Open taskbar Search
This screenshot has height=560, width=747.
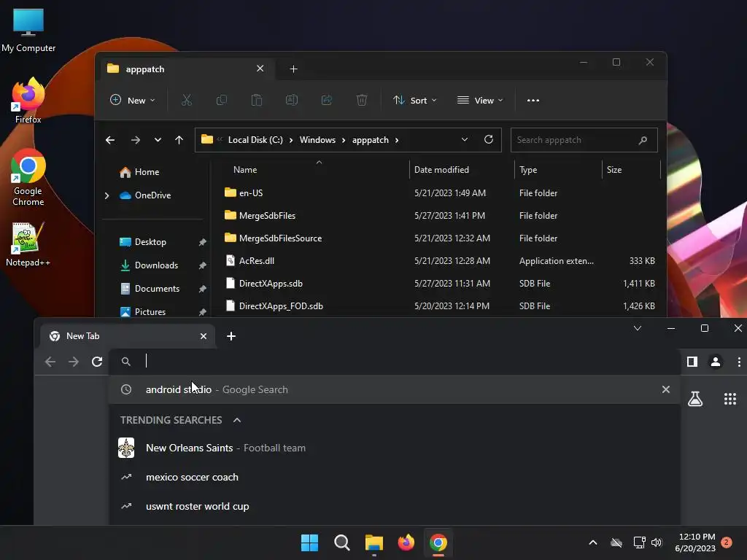pyautogui.click(x=341, y=542)
